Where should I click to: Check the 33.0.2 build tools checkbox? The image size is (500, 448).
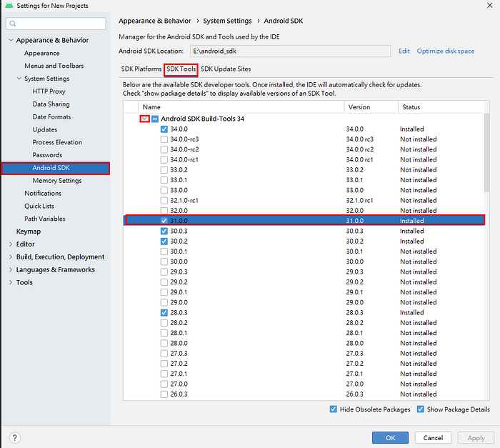tap(164, 170)
